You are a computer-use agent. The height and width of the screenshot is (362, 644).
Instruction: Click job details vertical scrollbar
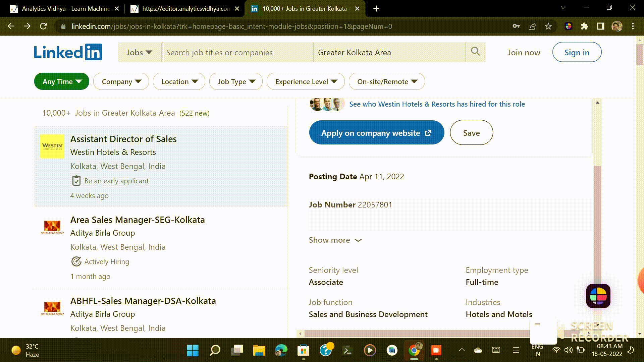click(597, 225)
